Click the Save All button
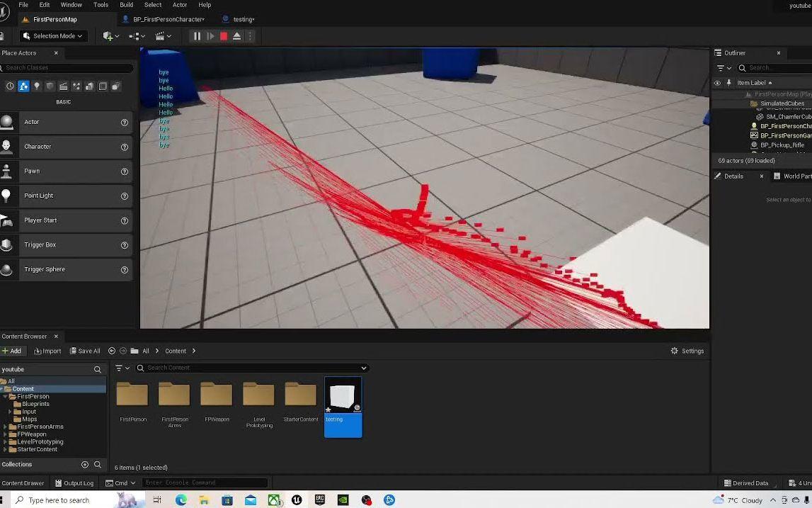This screenshot has width=812, height=508. (x=84, y=351)
